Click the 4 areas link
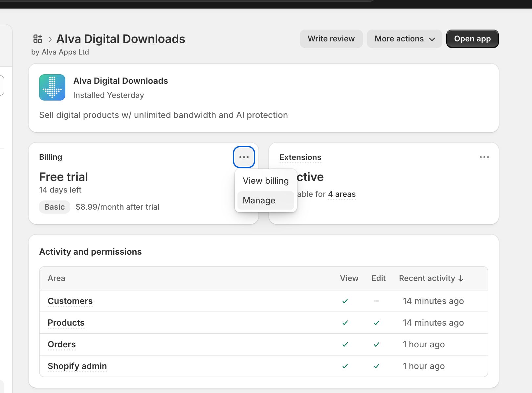The height and width of the screenshot is (393, 532). click(342, 194)
